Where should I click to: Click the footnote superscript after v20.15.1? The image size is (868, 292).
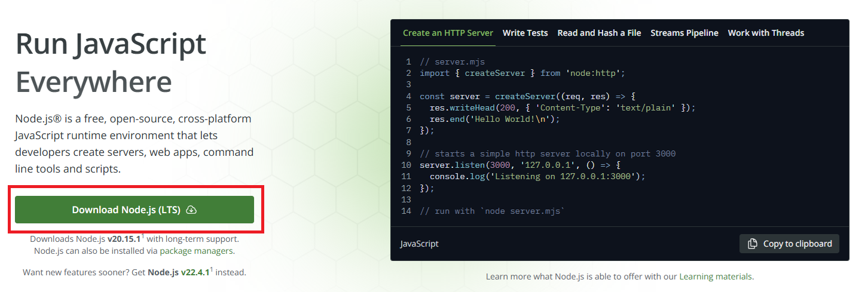point(143,236)
